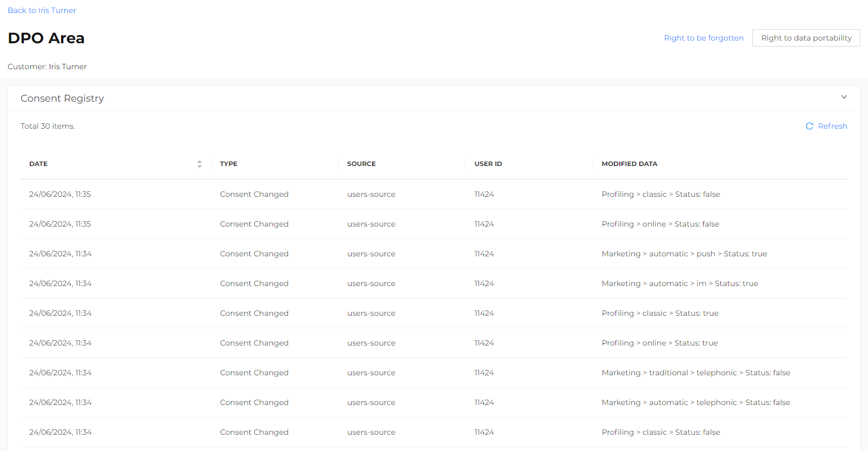The width and height of the screenshot is (868, 451).
Task: Select the Consent Registry panel title
Action: point(62,98)
